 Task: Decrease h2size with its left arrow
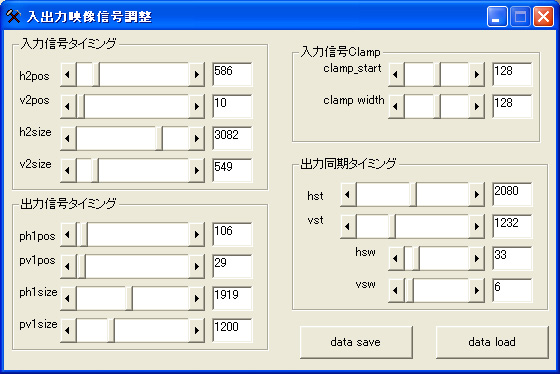pyautogui.click(x=68, y=138)
